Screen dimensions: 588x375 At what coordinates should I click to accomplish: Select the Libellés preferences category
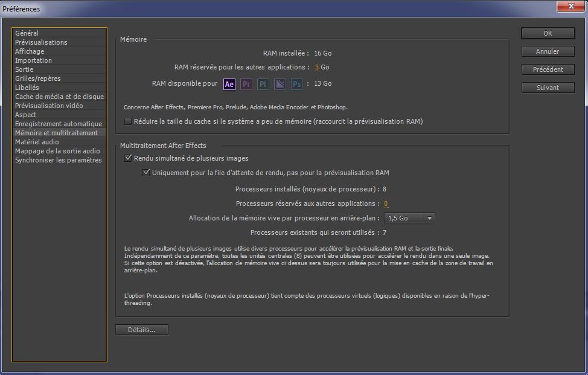[x=59, y=88]
